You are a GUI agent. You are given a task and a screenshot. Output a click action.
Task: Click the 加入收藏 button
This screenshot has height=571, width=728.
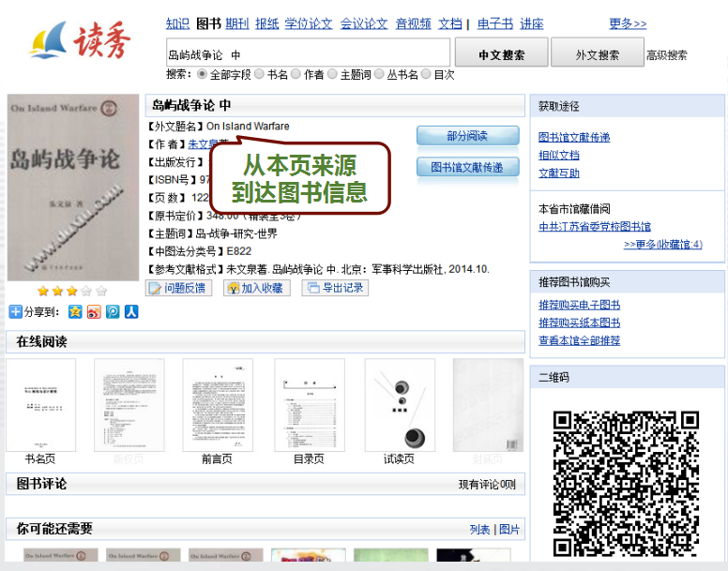[x=257, y=288]
